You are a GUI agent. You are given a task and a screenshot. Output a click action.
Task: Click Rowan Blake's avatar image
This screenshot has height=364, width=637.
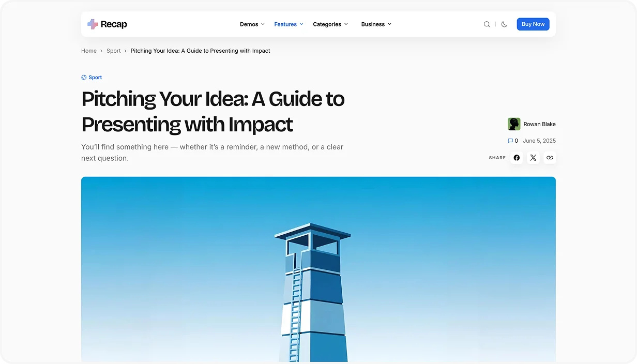point(514,124)
